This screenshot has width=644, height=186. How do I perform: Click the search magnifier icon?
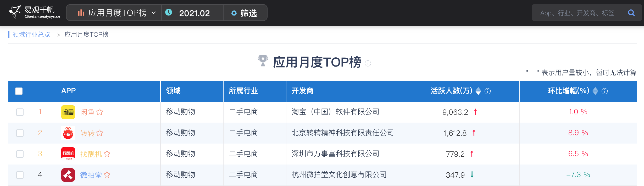pyautogui.click(x=631, y=13)
